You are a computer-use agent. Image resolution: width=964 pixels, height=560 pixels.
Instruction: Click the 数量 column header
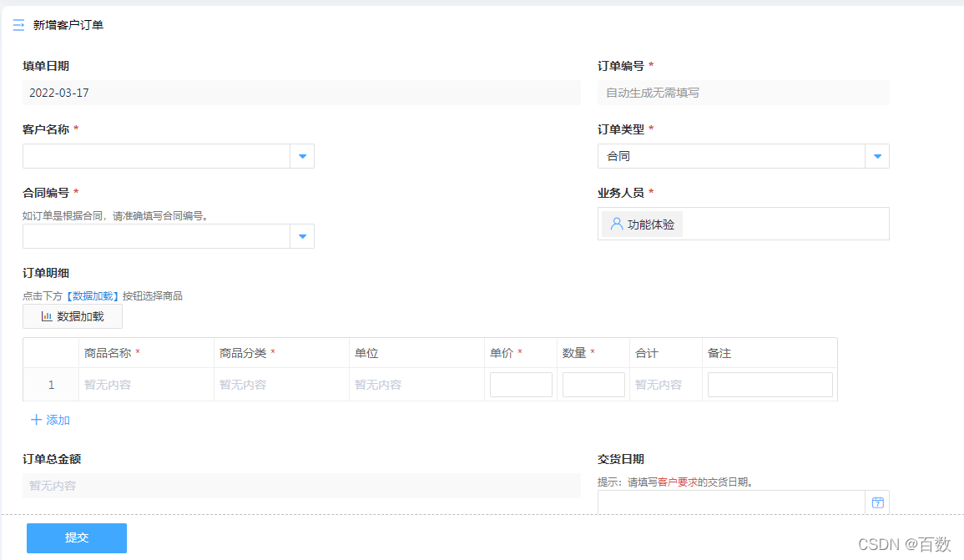(x=593, y=354)
